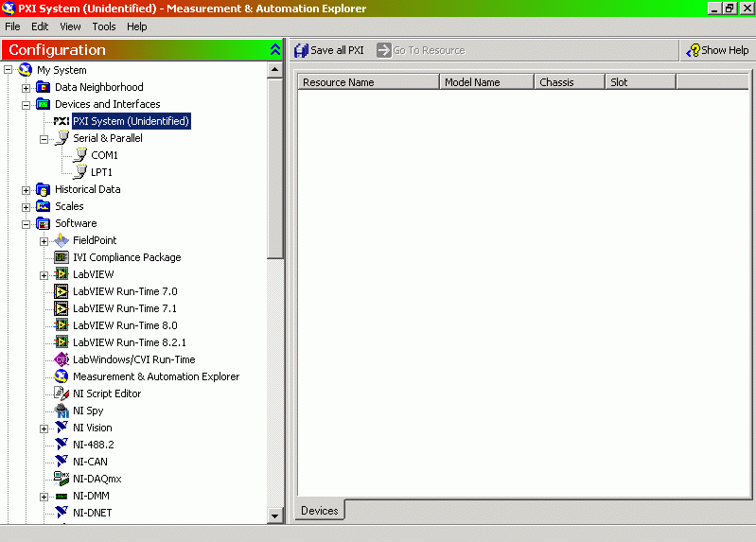Click the Serial & Parallel connector icon

[62, 138]
